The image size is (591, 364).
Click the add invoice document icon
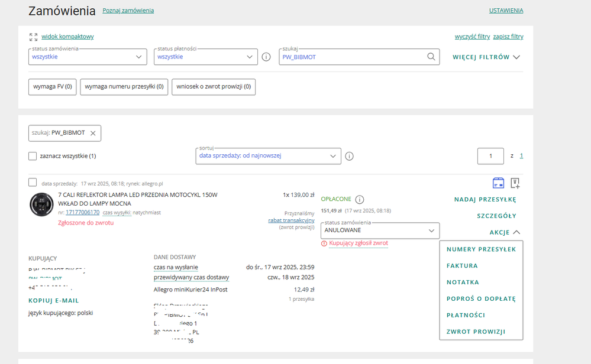(515, 182)
